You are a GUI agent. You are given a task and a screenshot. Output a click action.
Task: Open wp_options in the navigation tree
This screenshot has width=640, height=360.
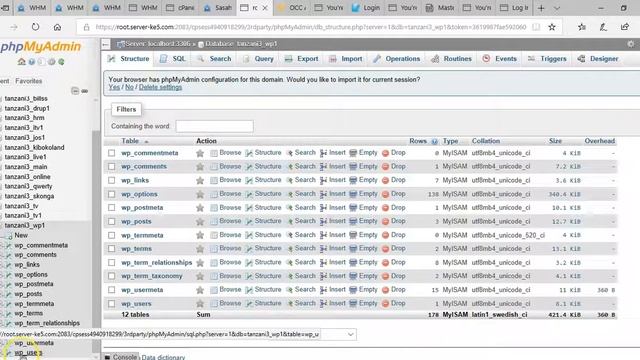coord(31,275)
